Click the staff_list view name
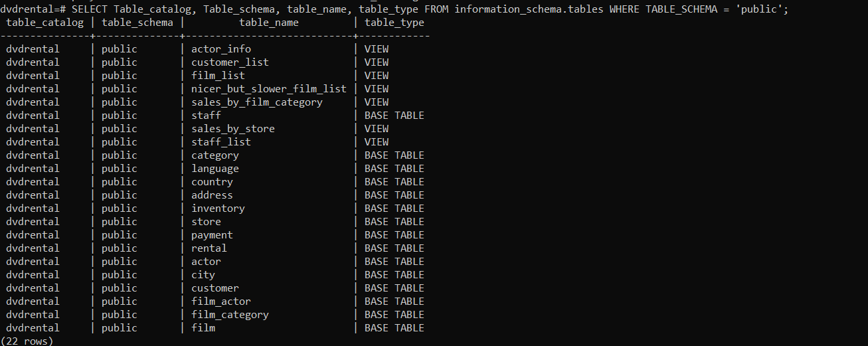The image size is (868, 346). tap(221, 142)
